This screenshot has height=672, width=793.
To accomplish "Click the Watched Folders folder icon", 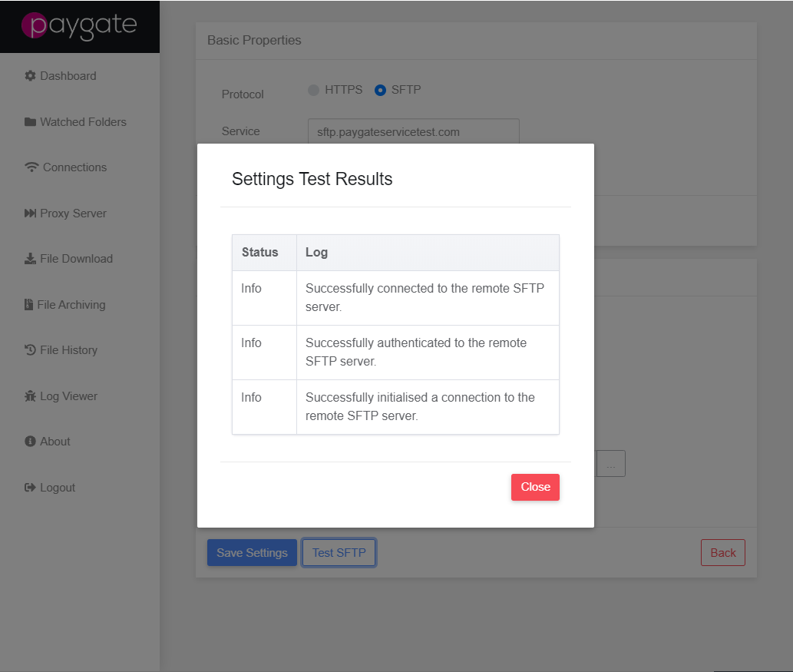I will [x=31, y=122].
